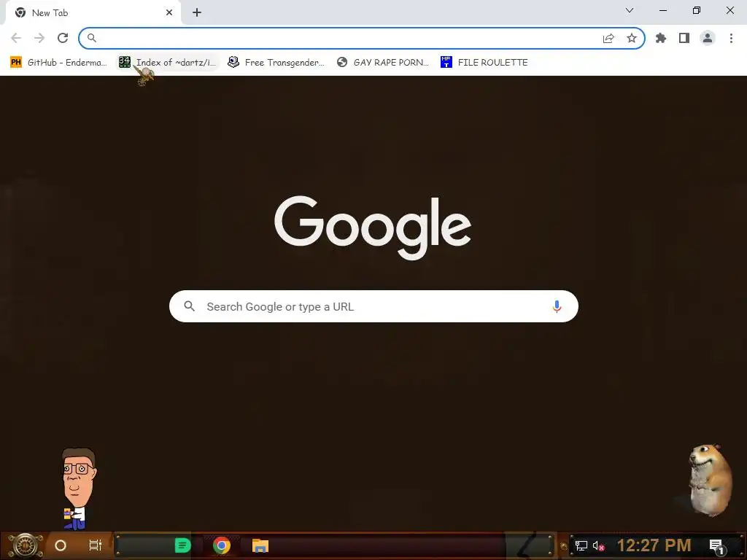Bookmark this tab with the star icon

[632, 38]
